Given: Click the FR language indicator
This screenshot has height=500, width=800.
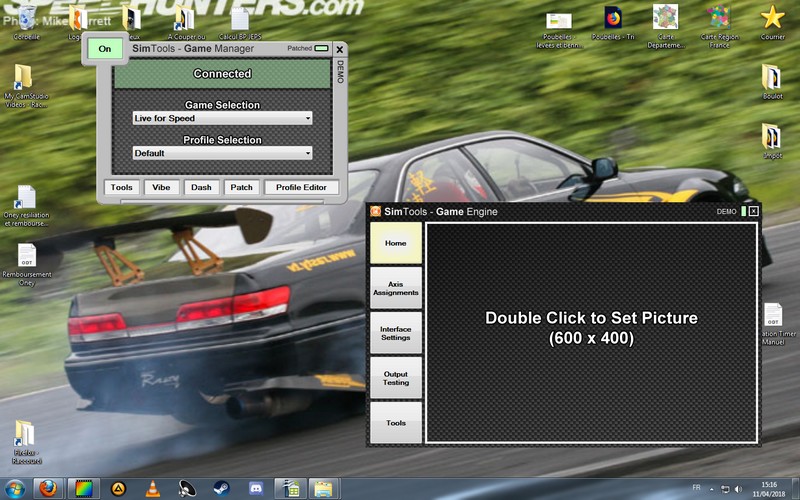Looking at the screenshot, I should point(696,488).
